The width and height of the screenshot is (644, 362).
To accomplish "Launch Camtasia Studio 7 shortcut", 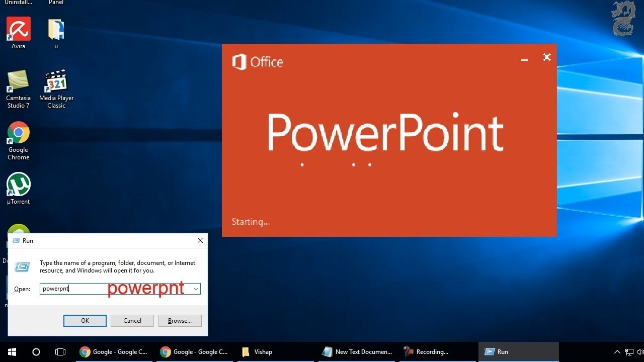I will coord(19,89).
